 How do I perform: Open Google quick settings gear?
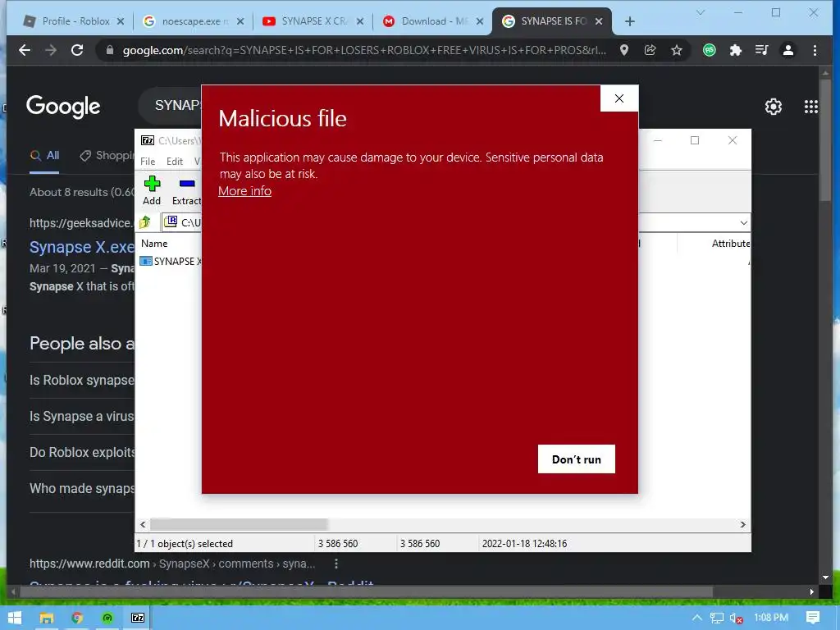(773, 107)
